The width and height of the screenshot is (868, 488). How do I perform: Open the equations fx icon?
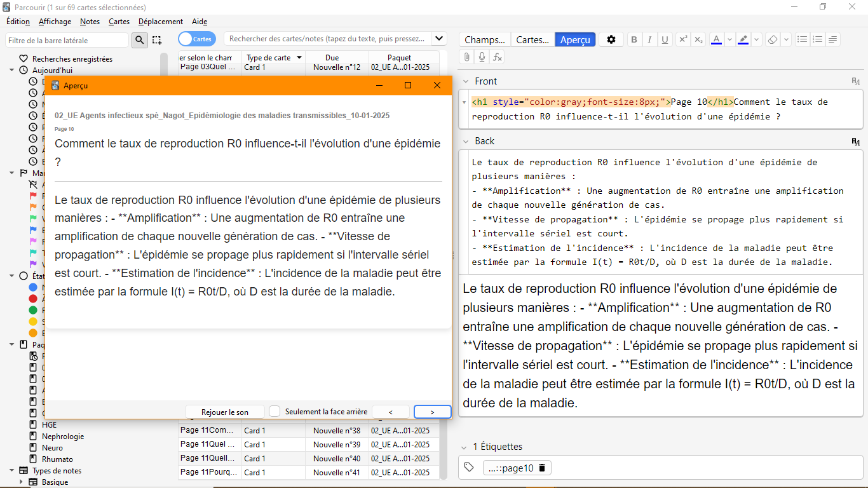(x=498, y=57)
